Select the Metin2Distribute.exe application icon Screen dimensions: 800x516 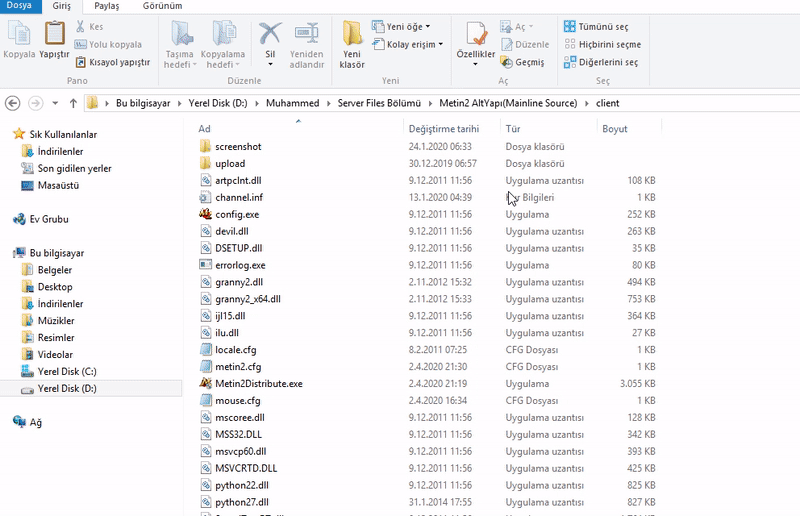click(x=205, y=383)
